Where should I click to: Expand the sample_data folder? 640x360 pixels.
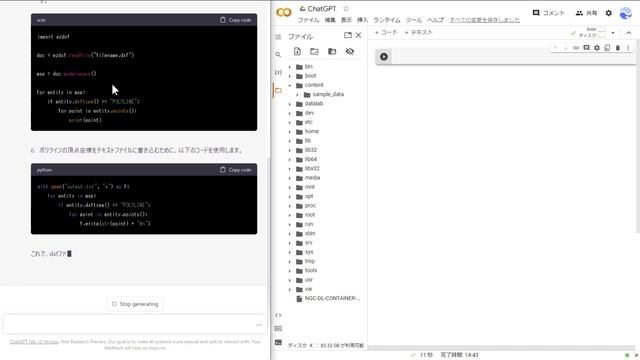[x=297, y=95]
